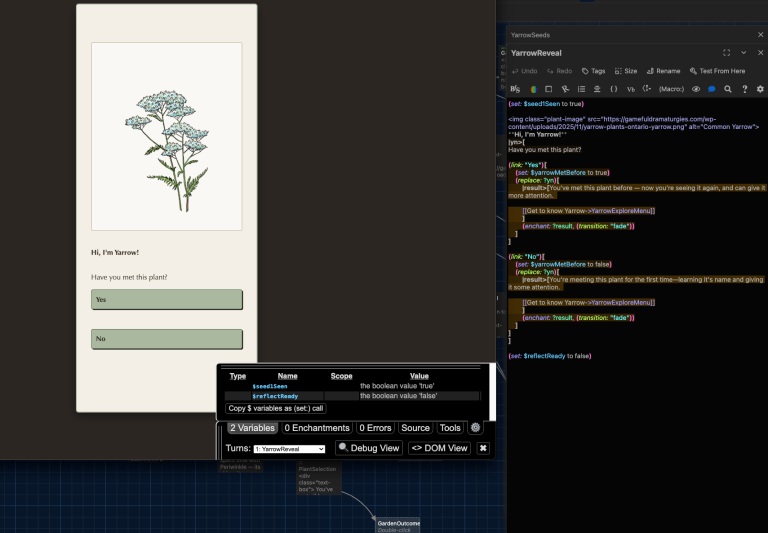Toggle Debug View button
768x533 pixels.
tap(369, 448)
